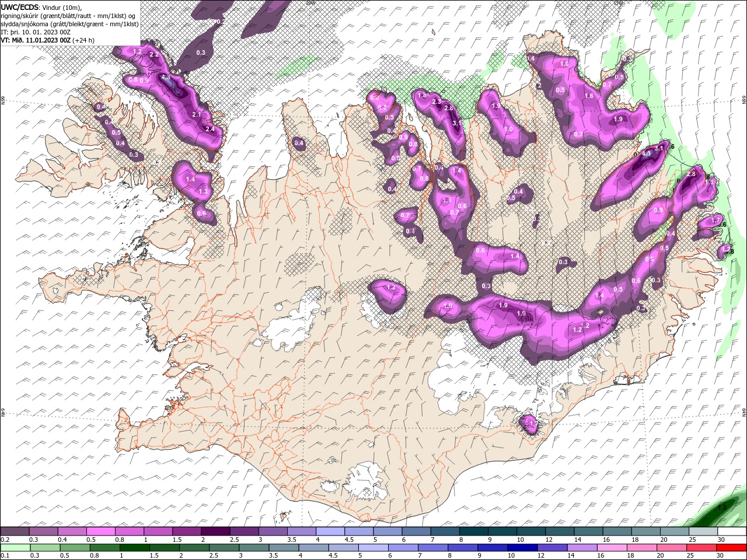This screenshot has height=560, width=747.
Task: Select the bottom legend blue swatch starting at 9
Action: [x=493, y=548]
